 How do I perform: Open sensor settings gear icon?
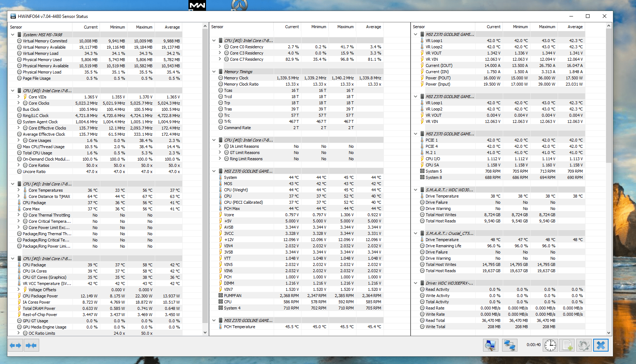(x=584, y=345)
